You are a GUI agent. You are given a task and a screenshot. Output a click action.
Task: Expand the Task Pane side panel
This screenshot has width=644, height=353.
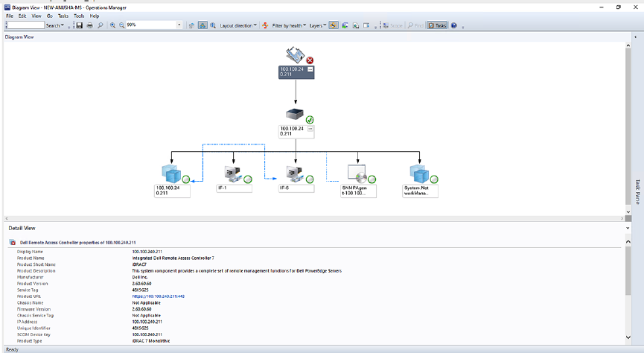point(637,191)
